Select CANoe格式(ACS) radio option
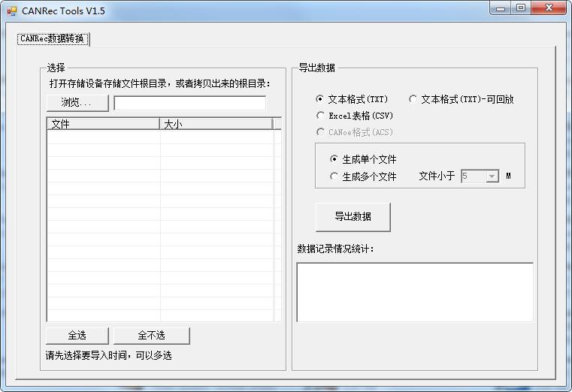The width and height of the screenshot is (572, 392). coord(321,132)
